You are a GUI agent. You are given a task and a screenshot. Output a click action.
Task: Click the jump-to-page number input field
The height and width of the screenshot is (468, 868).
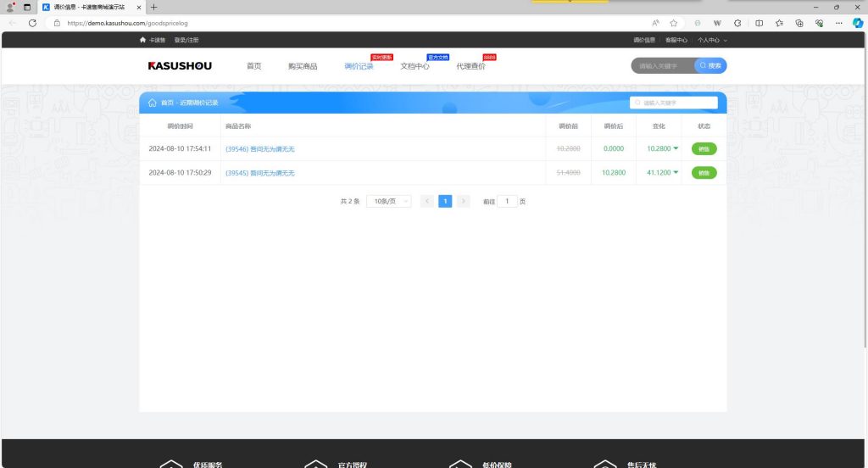pos(507,201)
